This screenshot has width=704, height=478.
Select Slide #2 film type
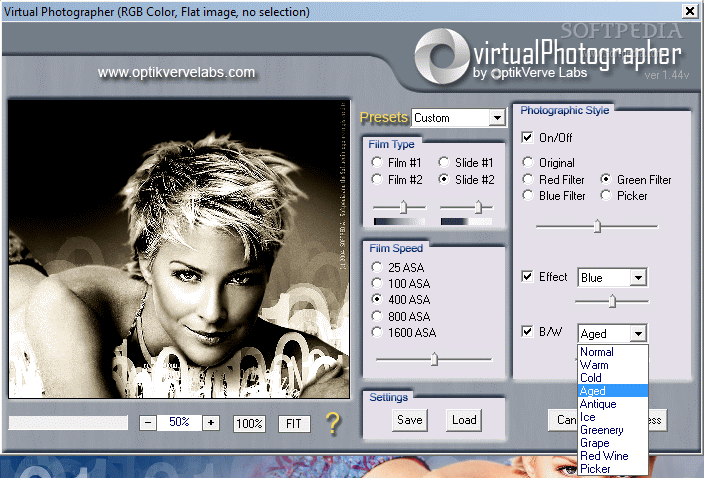pos(444,180)
